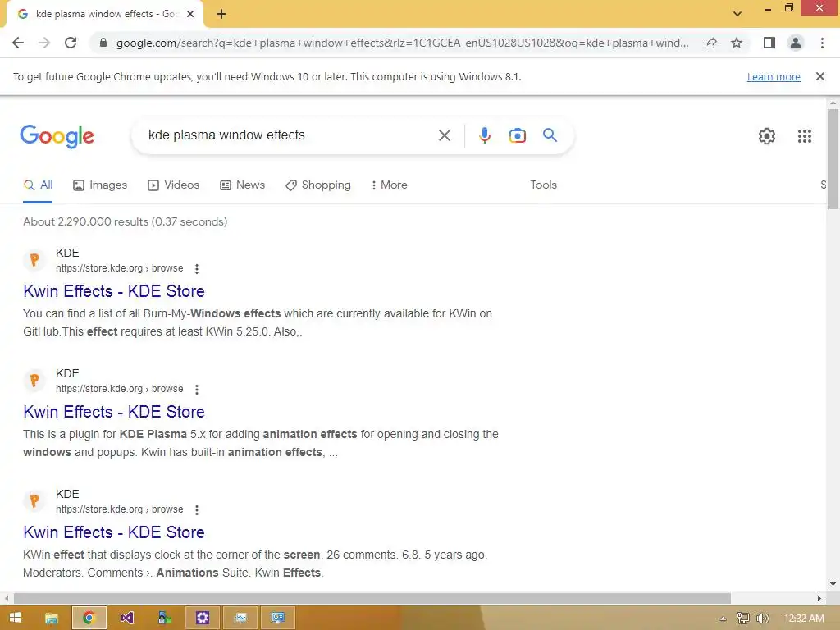
Task: Switch to the Shopping tab
Action: click(318, 185)
